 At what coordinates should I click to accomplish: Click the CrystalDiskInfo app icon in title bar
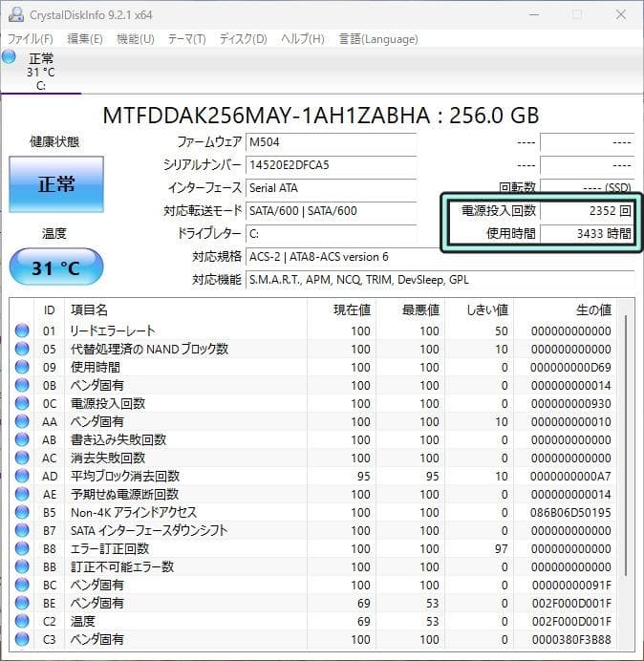pyautogui.click(x=16, y=14)
